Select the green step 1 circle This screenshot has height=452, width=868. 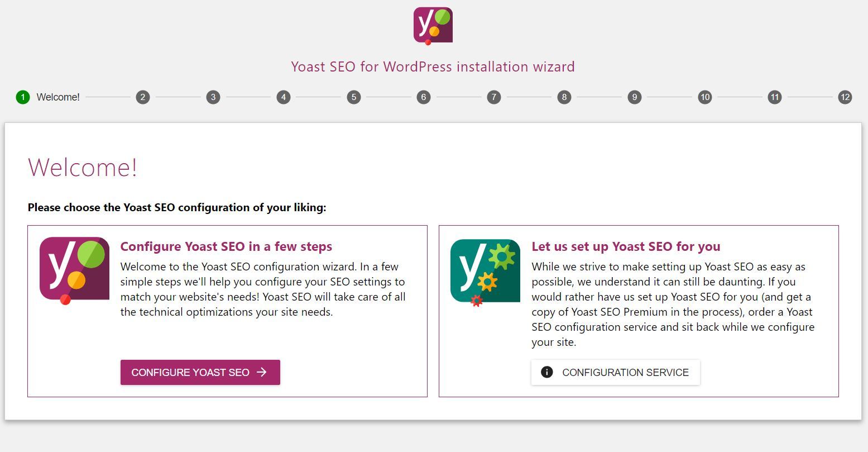pos(22,97)
